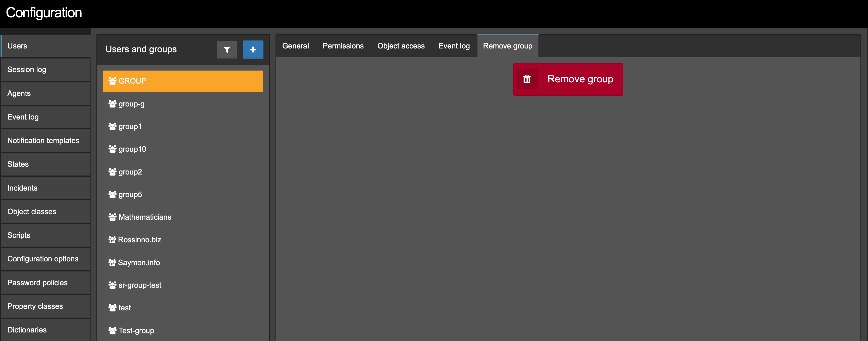
Task: Add a new user or group with plus
Action: pos(253,50)
